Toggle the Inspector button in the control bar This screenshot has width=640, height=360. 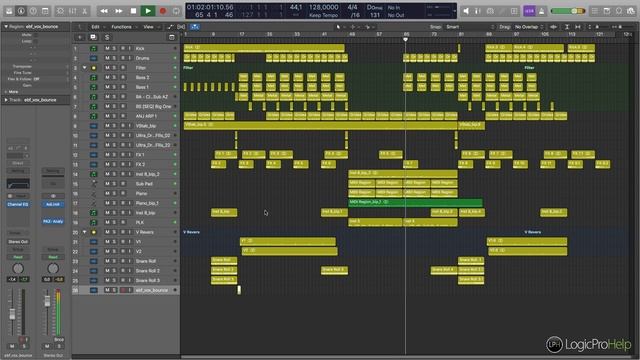click(21, 11)
